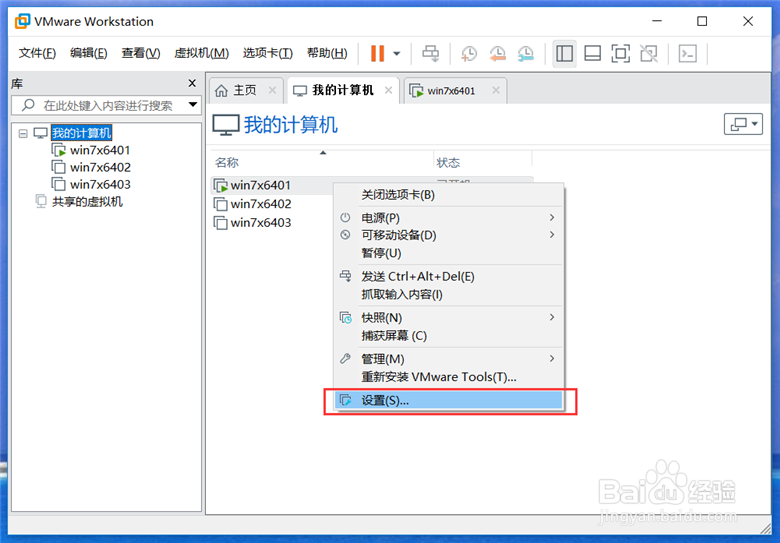
Task: Pause the virtual machine with the orange button
Action: point(378,53)
